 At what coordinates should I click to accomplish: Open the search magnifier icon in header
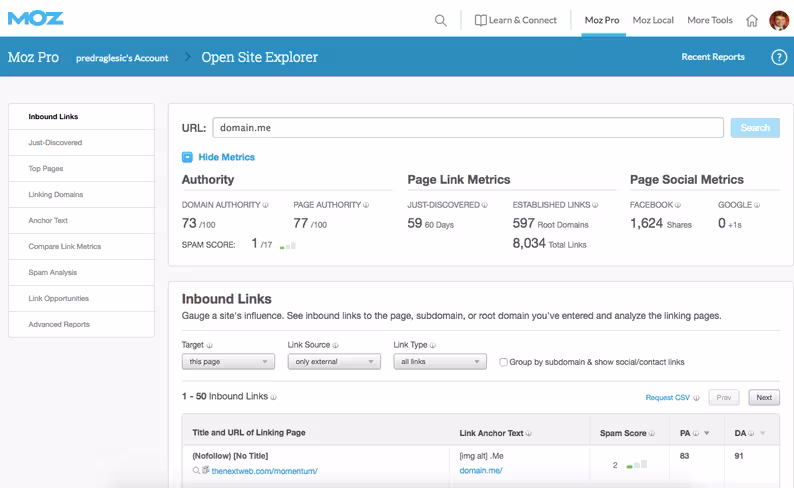point(441,20)
